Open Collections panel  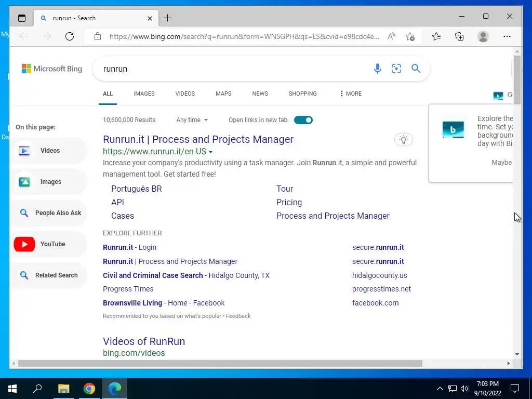[459, 36]
